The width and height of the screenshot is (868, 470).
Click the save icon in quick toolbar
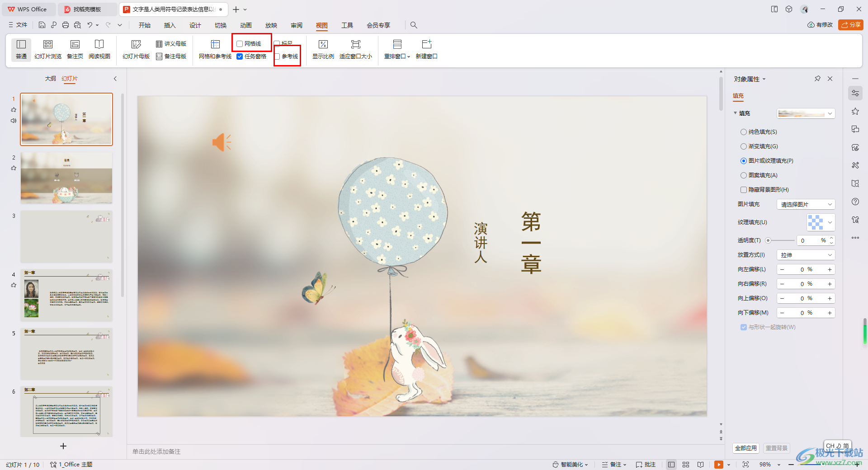pyautogui.click(x=42, y=25)
